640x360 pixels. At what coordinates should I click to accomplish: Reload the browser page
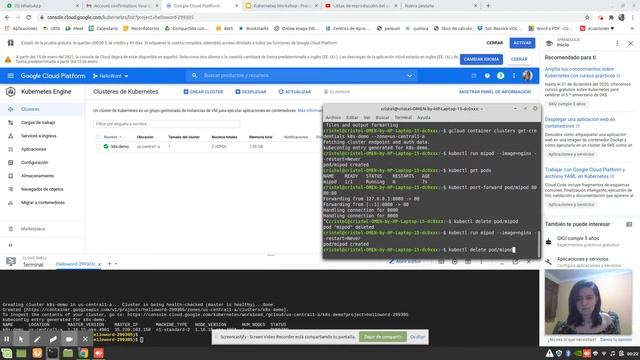(29, 17)
